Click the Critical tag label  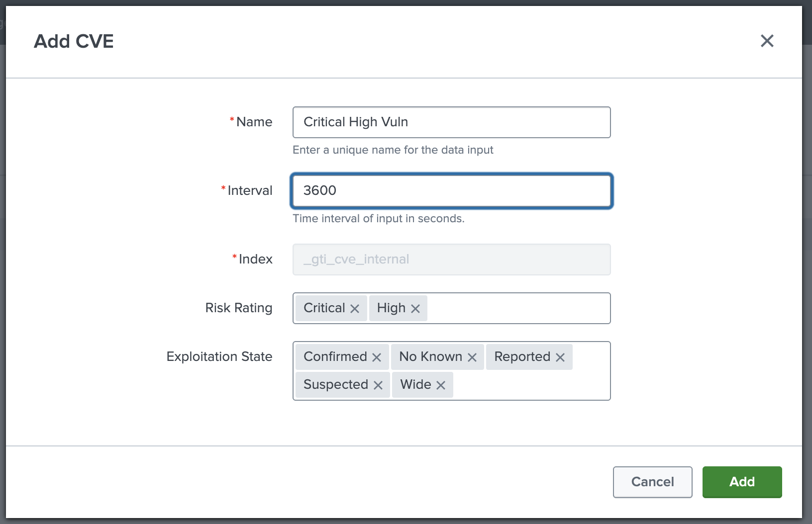324,308
